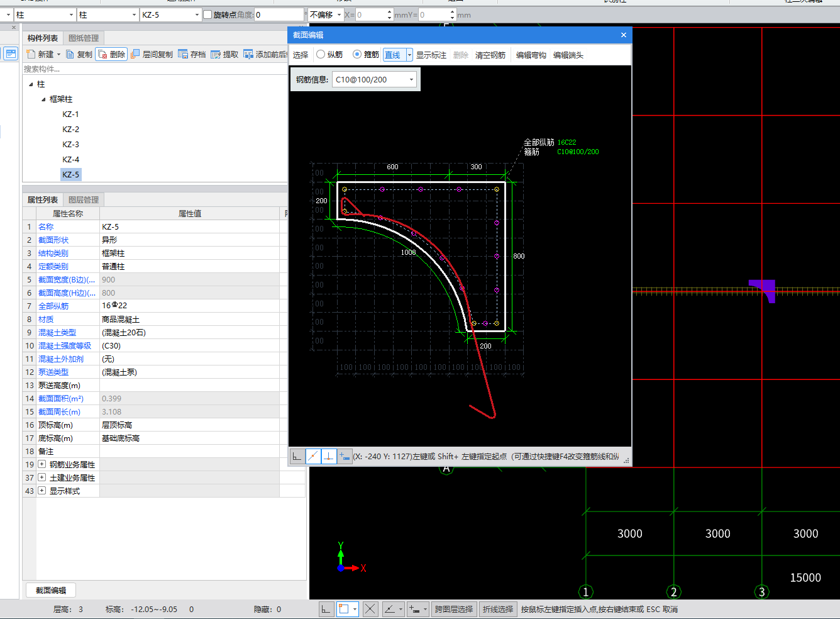Click 选择 in the section editor toolbar

pos(301,55)
